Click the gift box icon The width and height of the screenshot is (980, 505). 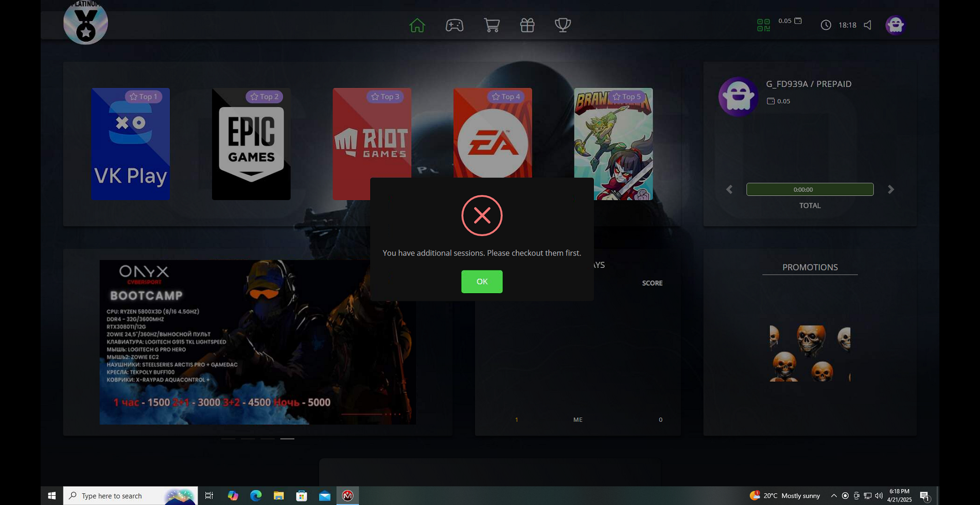click(x=527, y=25)
